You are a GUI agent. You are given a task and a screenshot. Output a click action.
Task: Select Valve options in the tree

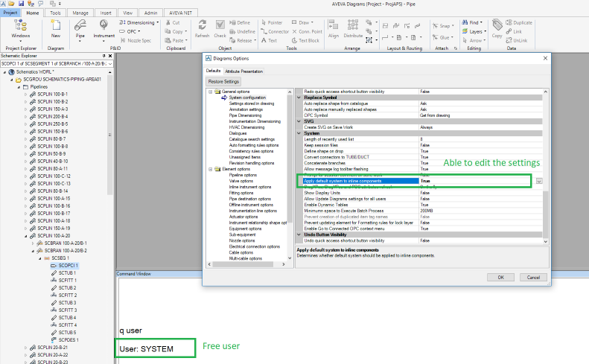tap(241, 181)
